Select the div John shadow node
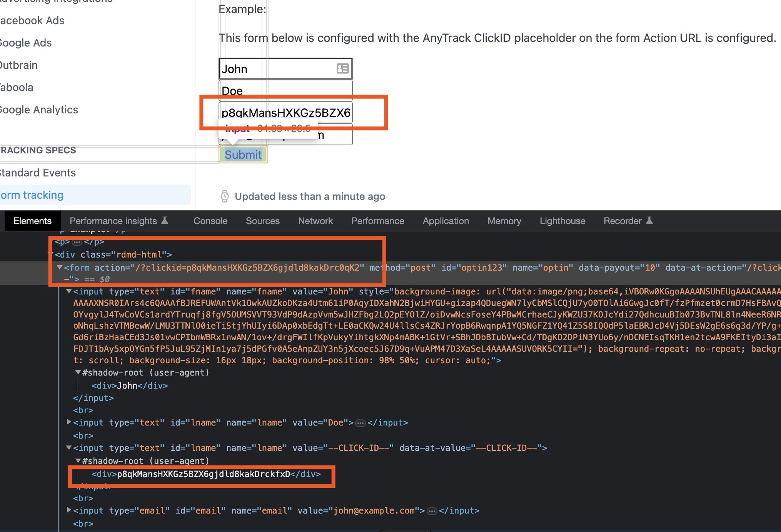The image size is (781, 532). [x=130, y=386]
